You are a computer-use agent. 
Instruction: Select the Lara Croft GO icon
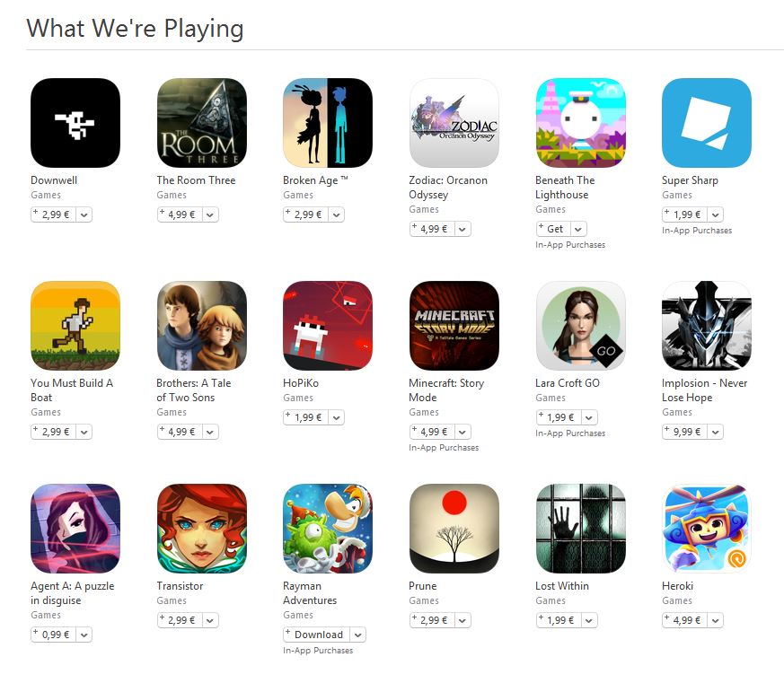click(580, 326)
